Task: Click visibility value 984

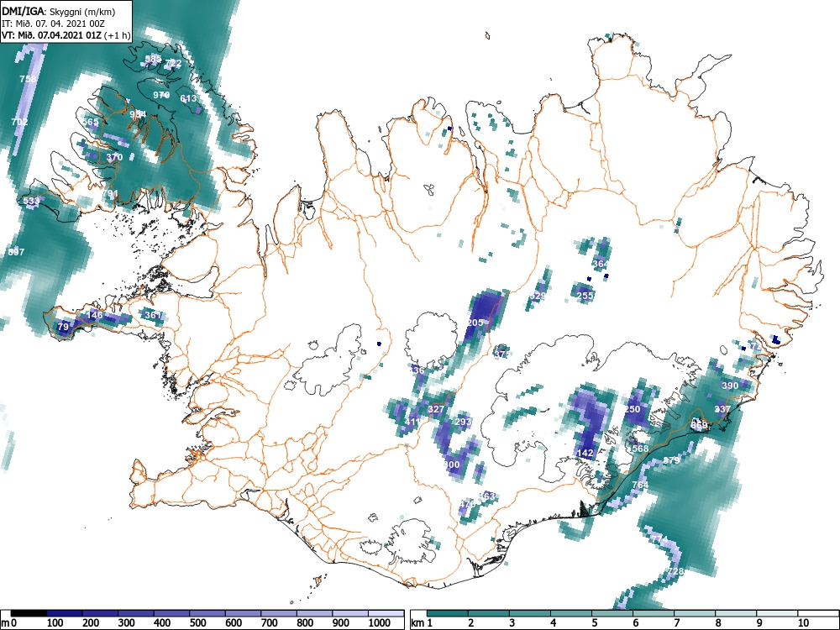Action: click(x=139, y=114)
